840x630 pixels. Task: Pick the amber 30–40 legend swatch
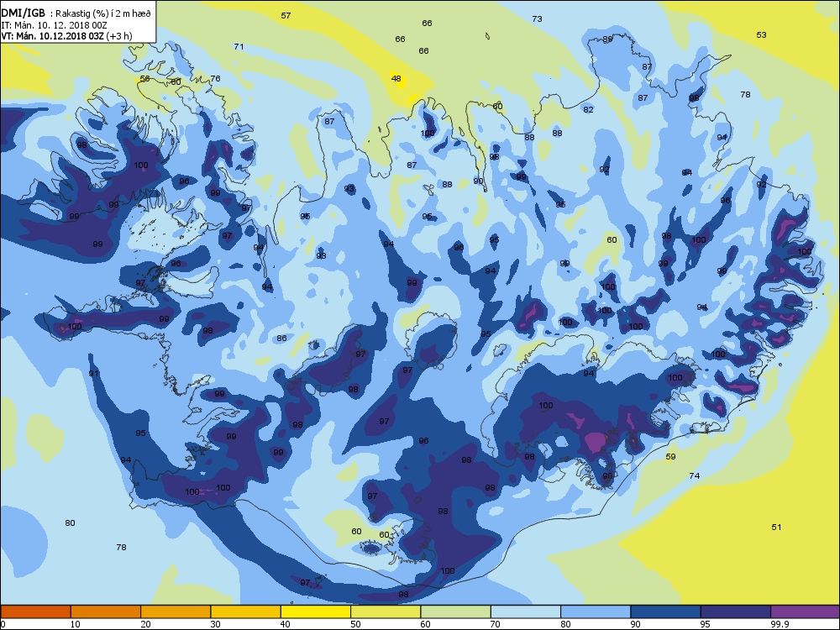coord(246,612)
